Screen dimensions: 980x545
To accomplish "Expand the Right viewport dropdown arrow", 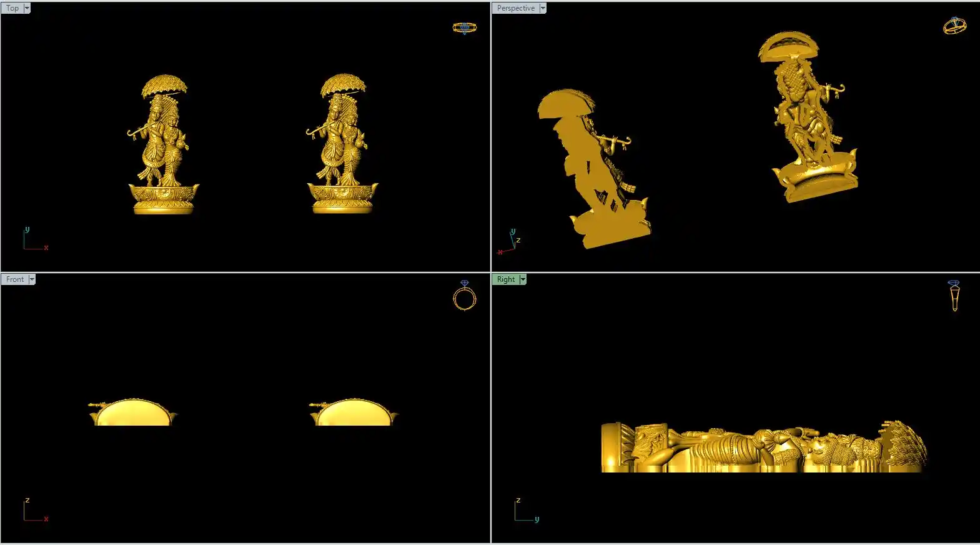I will click(523, 279).
